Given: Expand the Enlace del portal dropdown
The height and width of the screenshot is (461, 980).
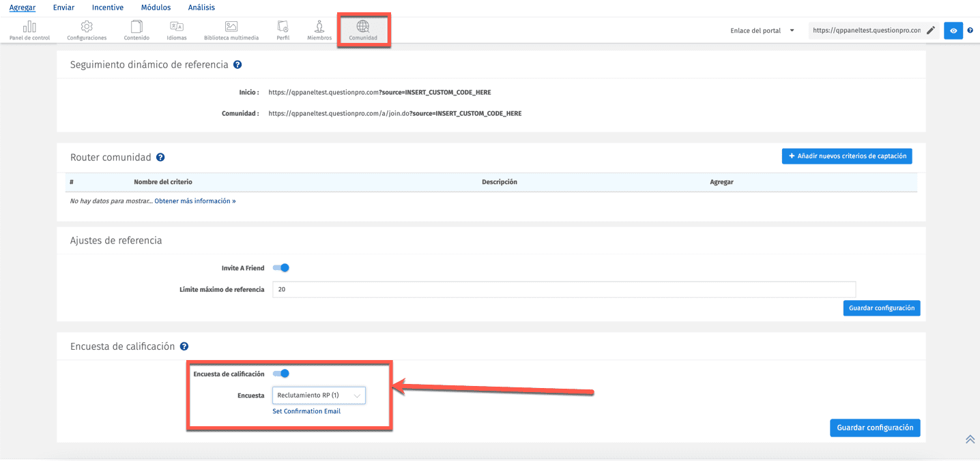Looking at the screenshot, I should tap(762, 31).
